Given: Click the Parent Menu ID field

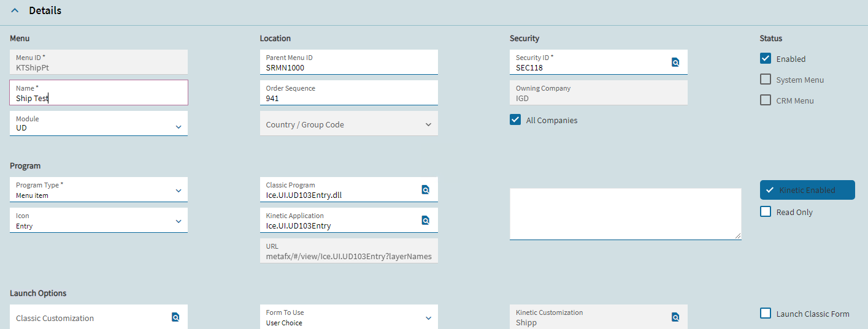Looking at the screenshot, I should tap(348, 62).
